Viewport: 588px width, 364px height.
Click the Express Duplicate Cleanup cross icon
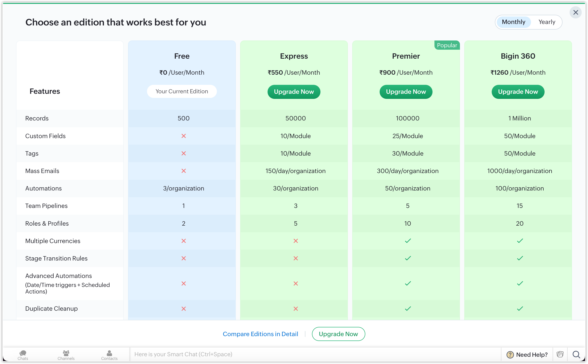(x=295, y=309)
